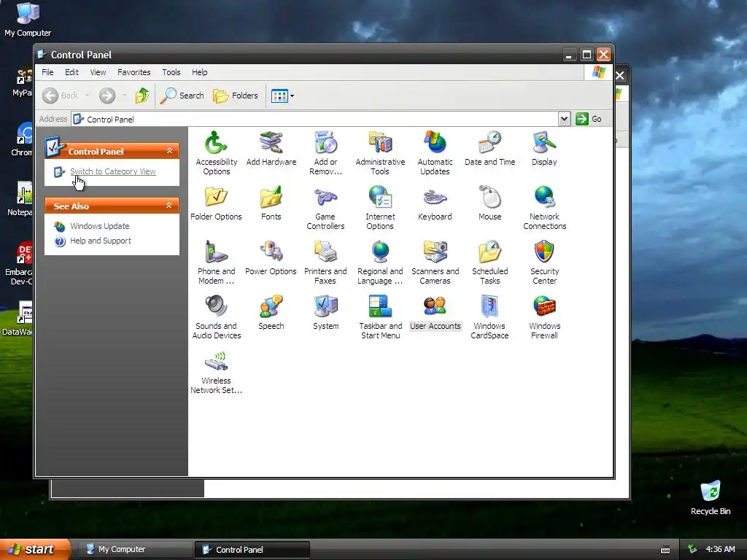Open the Back history dropdown arrow
747x560 pixels.
(x=88, y=96)
